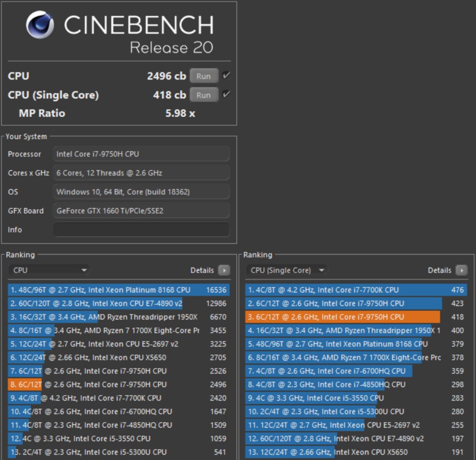This screenshot has width=476, height=460.
Task: Select single core i7-7700K score 476 row
Action: [x=356, y=290]
